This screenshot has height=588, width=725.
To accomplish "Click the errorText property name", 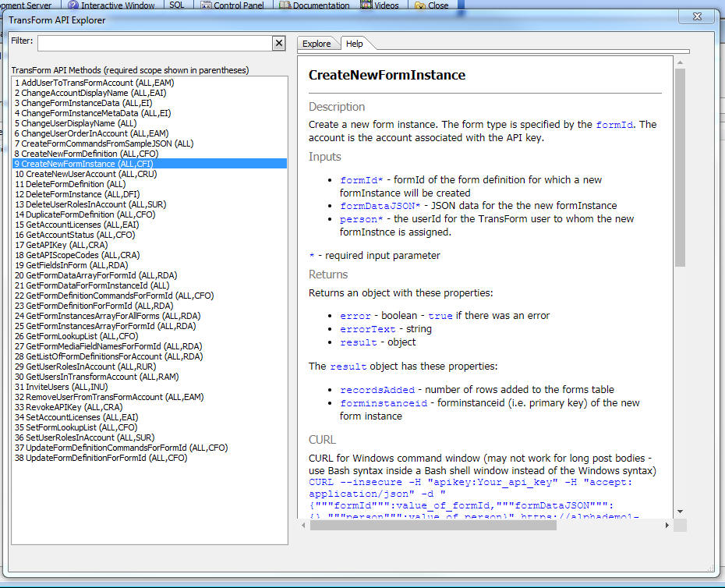I will [x=368, y=330].
